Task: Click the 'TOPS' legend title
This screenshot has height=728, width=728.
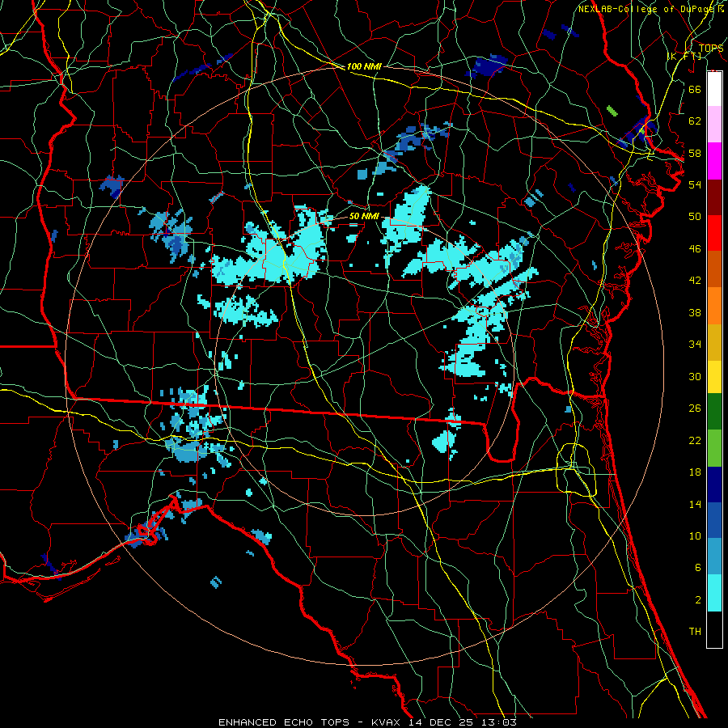Action: tap(711, 48)
